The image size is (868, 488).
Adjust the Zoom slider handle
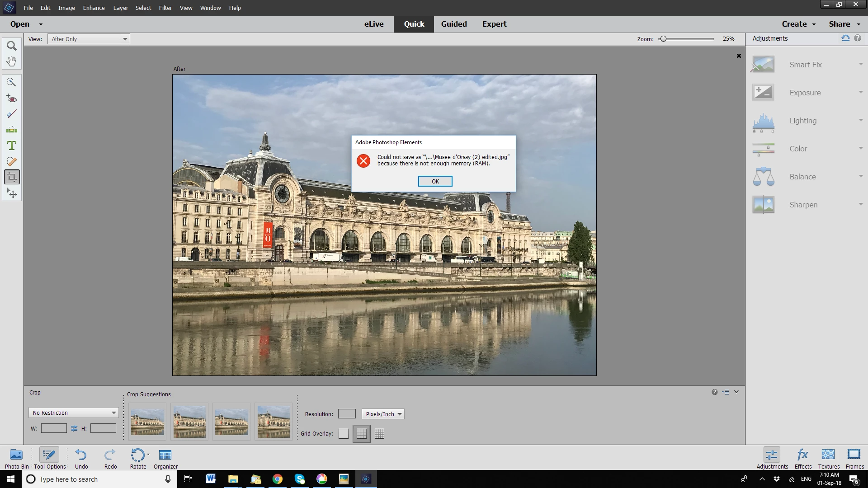coord(663,39)
